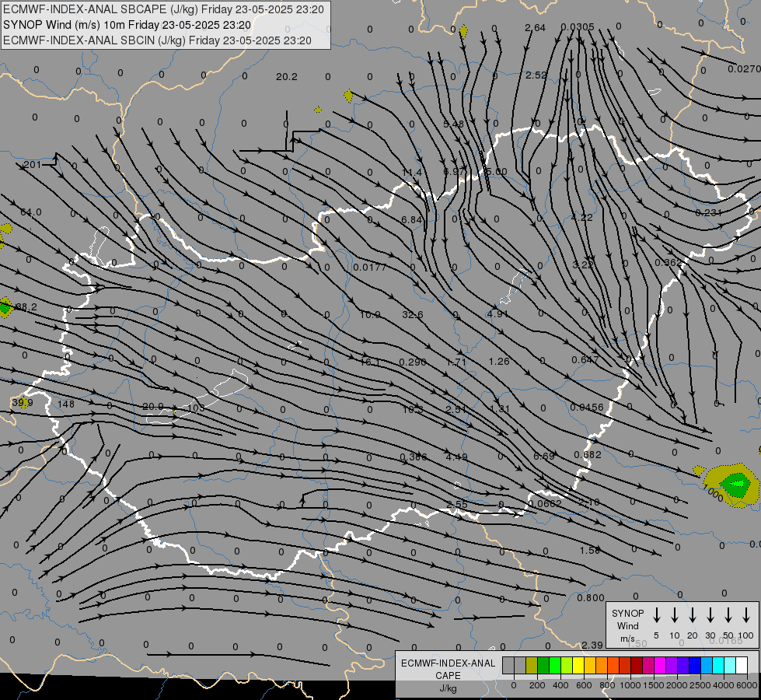Click the value 6.84 on the map
The height and width of the screenshot is (700, 761).
[x=411, y=219]
